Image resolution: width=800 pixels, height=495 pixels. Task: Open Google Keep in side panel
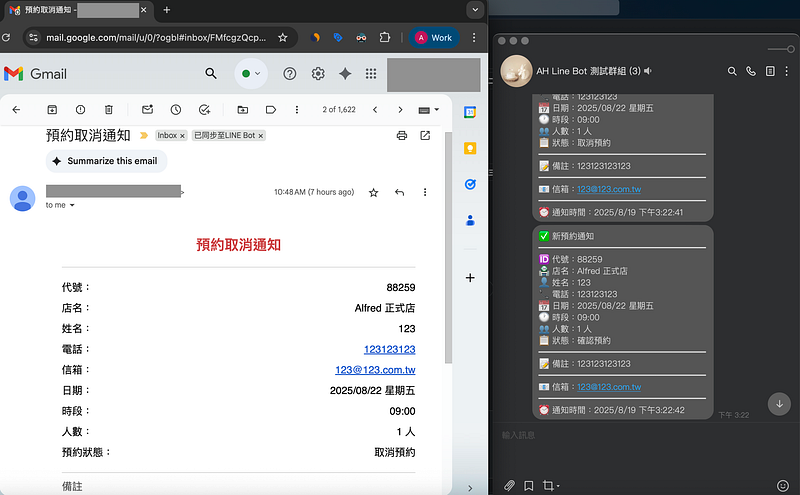[470, 148]
